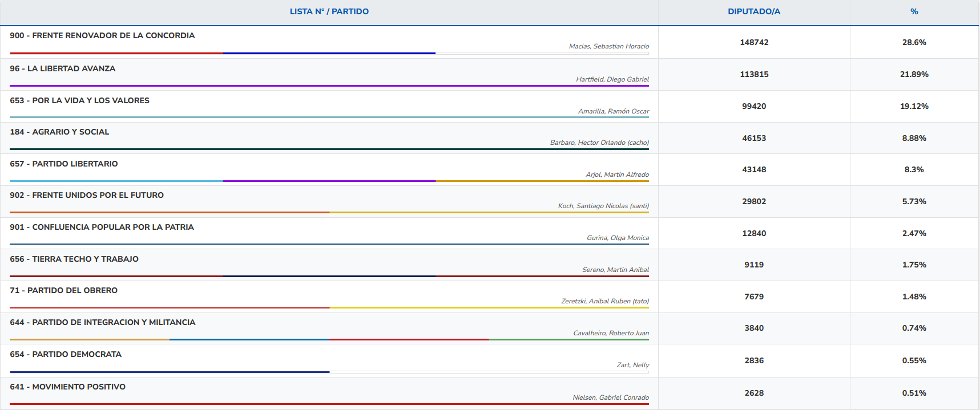Viewport: 980px width, 410px height.
Task: Select the Partido Democrata list title
Action: tap(66, 354)
